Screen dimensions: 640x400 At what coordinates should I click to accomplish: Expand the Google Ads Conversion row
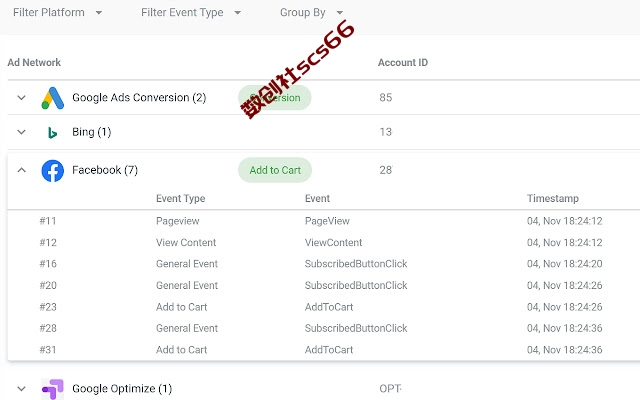pyautogui.click(x=22, y=98)
